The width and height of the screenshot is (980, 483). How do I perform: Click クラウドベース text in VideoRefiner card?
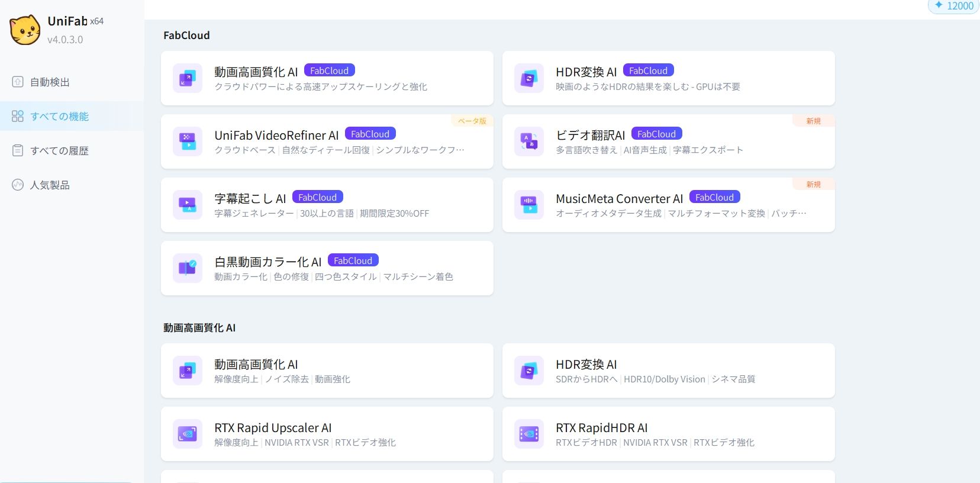pos(245,150)
